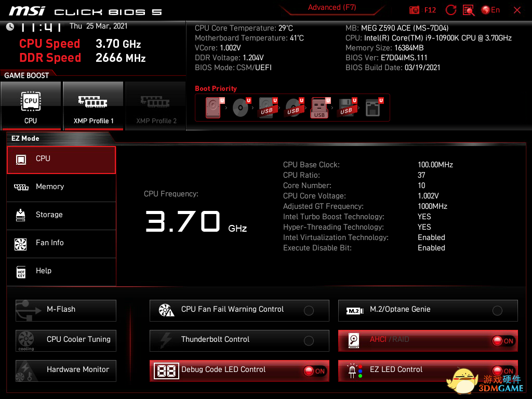Open the Help hotkey tab
Image resolution: width=532 pixels, height=399 pixels.
pyautogui.click(x=61, y=272)
